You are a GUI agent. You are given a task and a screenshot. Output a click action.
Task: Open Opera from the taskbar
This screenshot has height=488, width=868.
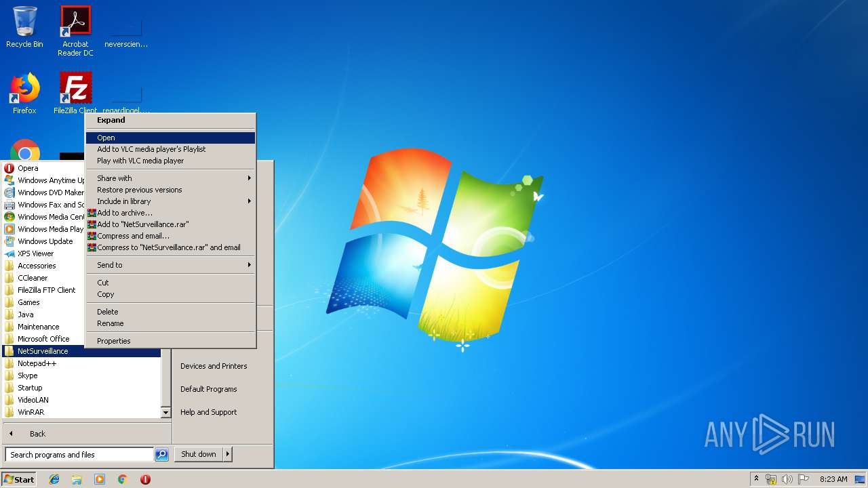pyautogui.click(x=145, y=479)
